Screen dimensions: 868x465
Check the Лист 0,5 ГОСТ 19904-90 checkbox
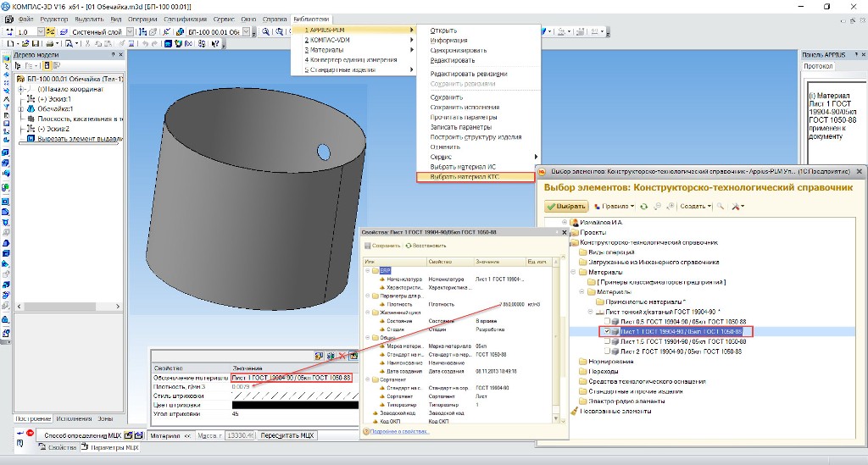point(607,321)
